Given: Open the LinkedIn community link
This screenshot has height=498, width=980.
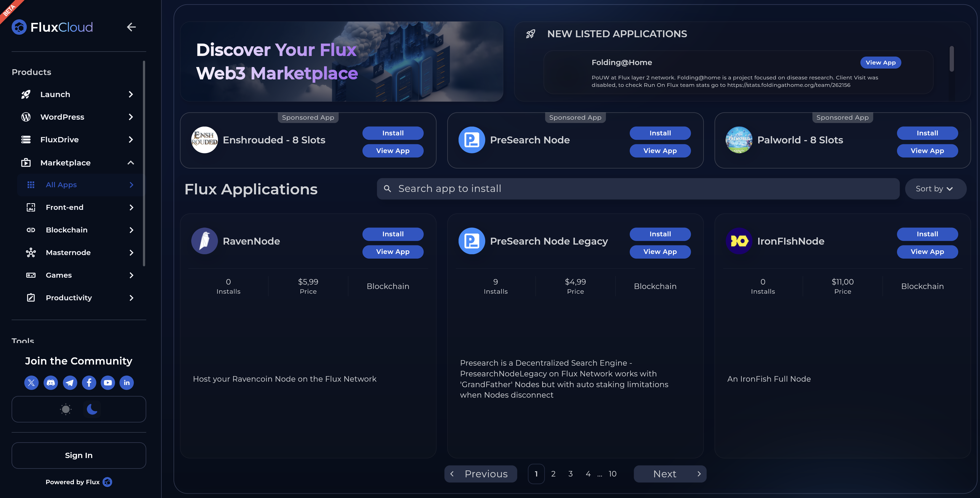Looking at the screenshot, I should (127, 382).
